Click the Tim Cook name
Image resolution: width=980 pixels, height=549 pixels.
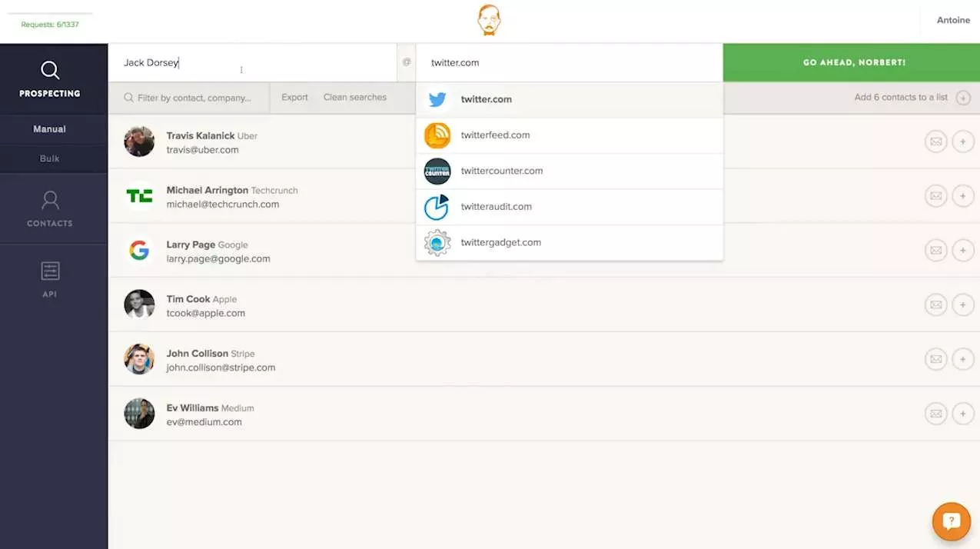188,299
